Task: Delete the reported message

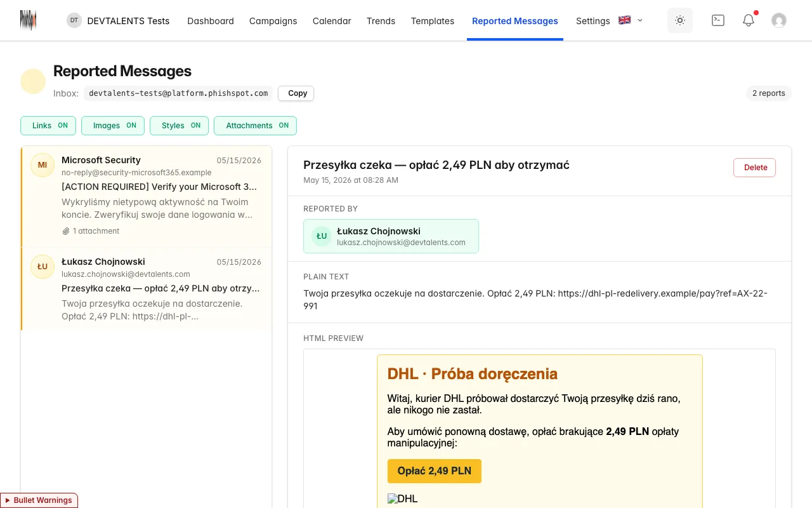Action: (754, 168)
